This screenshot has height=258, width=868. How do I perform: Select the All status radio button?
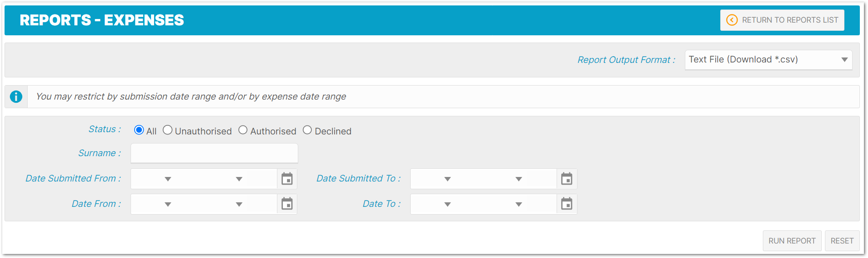point(139,130)
